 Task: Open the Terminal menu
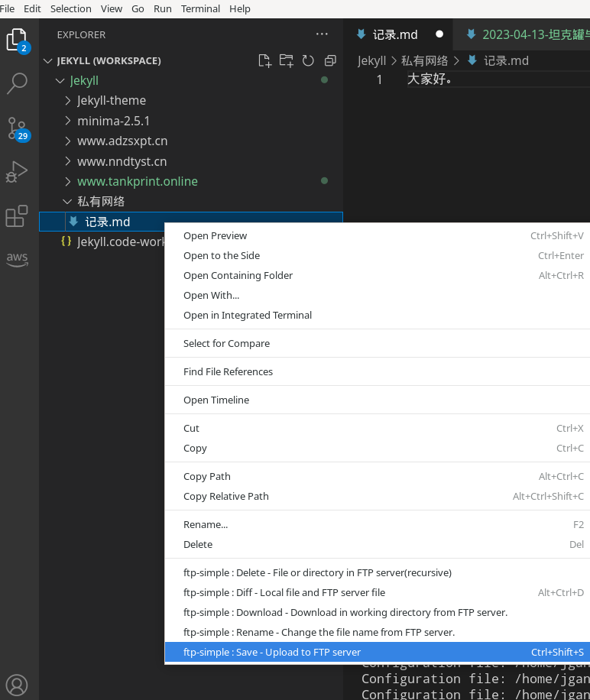(x=200, y=9)
